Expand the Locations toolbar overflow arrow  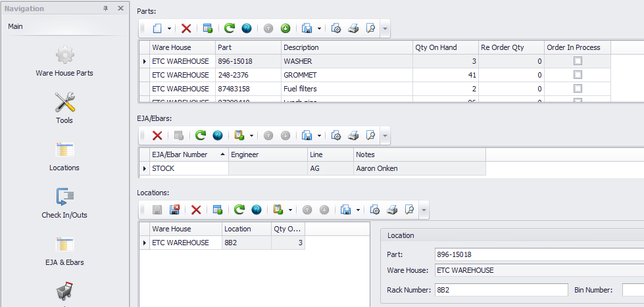tap(424, 210)
